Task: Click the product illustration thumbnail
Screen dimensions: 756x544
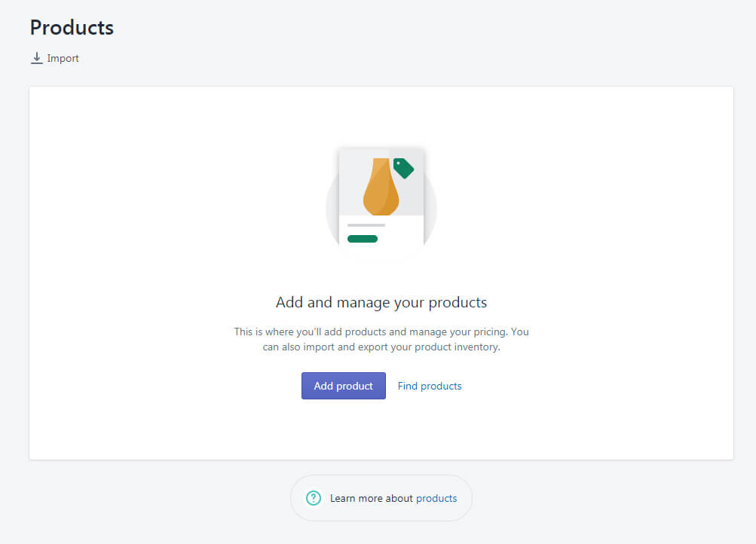Action: tap(381, 200)
